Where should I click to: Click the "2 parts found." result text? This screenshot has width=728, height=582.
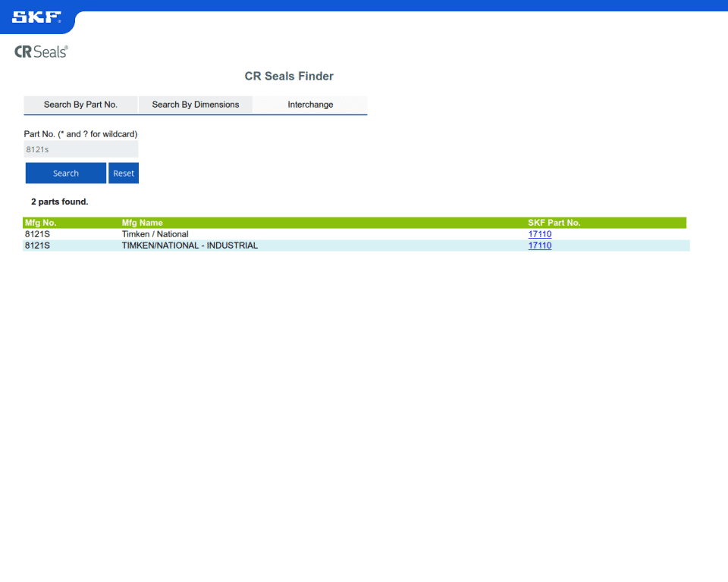(60, 202)
